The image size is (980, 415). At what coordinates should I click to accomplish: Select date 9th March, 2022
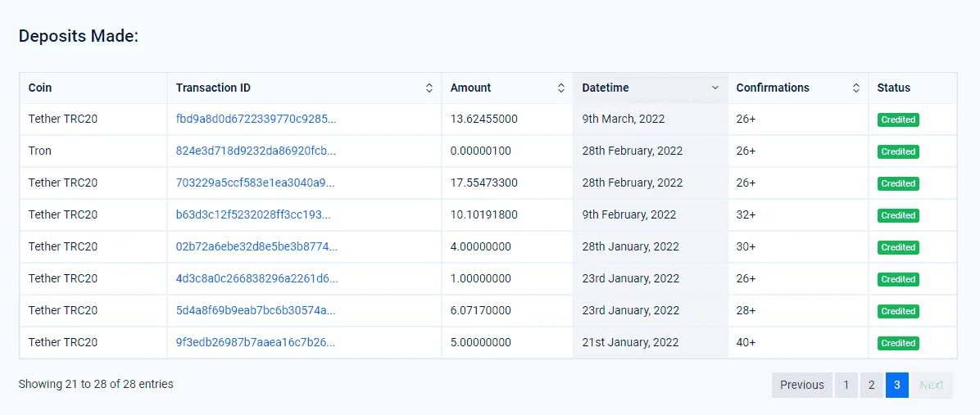coord(623,120)
